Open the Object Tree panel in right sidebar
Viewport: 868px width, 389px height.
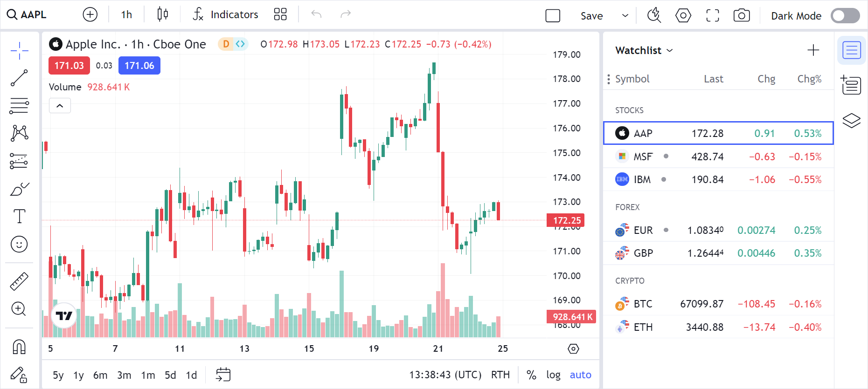(x=852, y=120)
